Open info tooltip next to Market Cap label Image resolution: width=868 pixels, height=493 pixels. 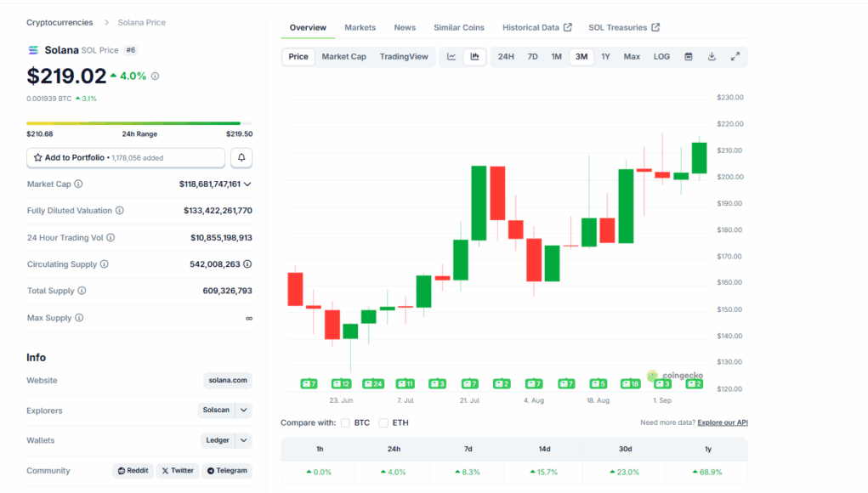coord(78,184)
